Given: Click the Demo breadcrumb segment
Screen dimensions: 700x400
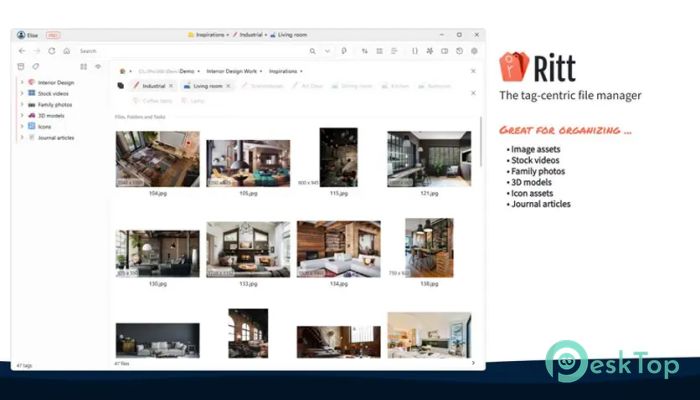Looking at the screenshot, I should pos(187,71).
